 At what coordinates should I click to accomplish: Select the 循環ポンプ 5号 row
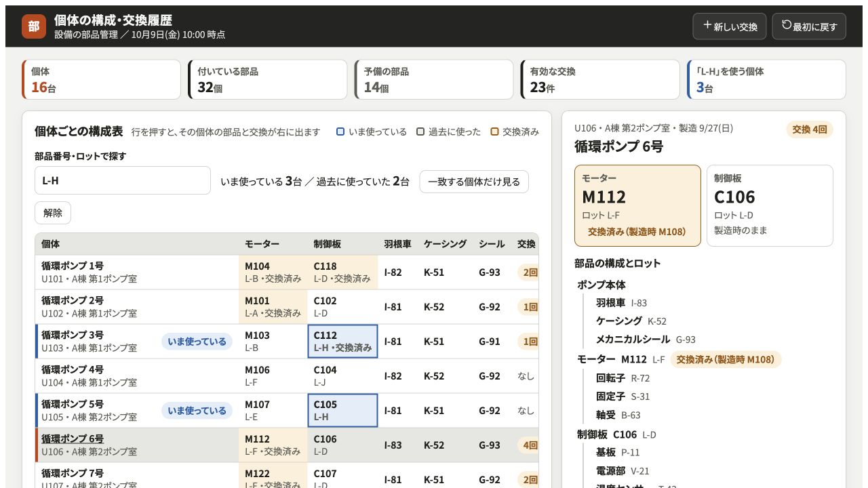pyautogui.click(x=287, y=411)
